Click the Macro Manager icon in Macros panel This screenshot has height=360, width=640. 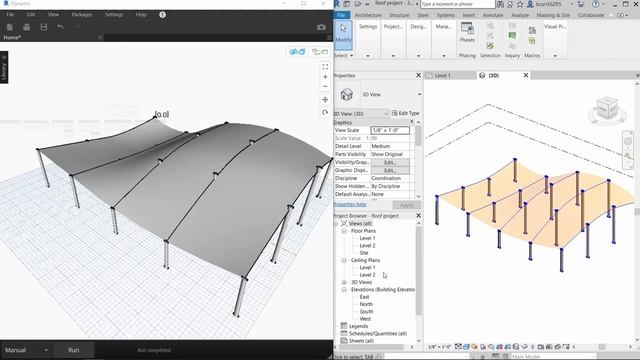tap(532, 31)
